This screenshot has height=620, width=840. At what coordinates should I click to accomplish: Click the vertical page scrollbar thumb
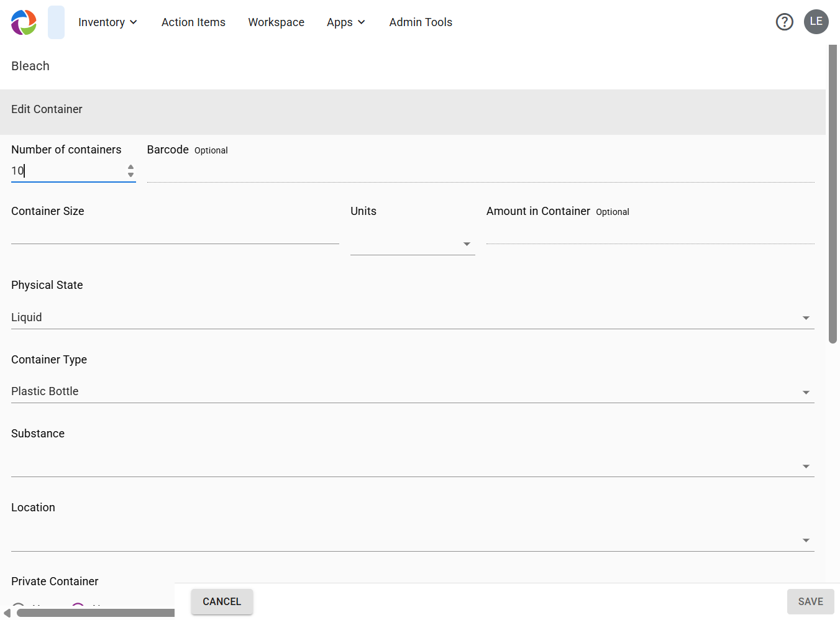[x=833, y=193]
